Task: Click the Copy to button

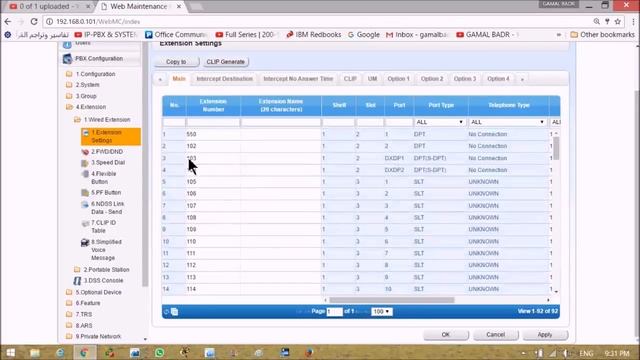Action: point(176,62)
